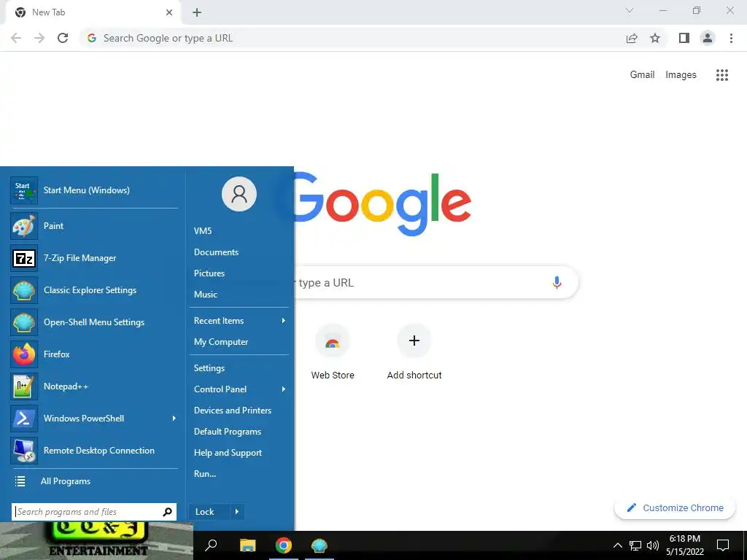This screenshot has height=560, width=747.
Task: Open Classic Explorer Settings
Action: pyautogui.click(x=94, y=290)
